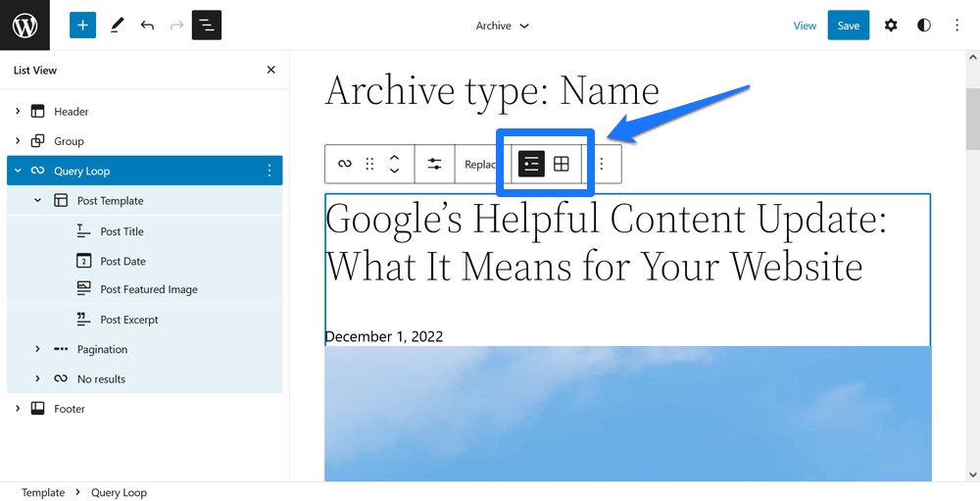Expand the Footer tree item
Image resolution: width=980 pixels, height=501 pixels.
18,409
